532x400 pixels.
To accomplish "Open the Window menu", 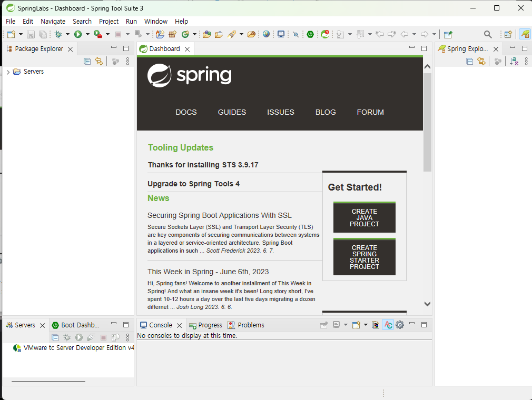I will [x=156, y=22].
